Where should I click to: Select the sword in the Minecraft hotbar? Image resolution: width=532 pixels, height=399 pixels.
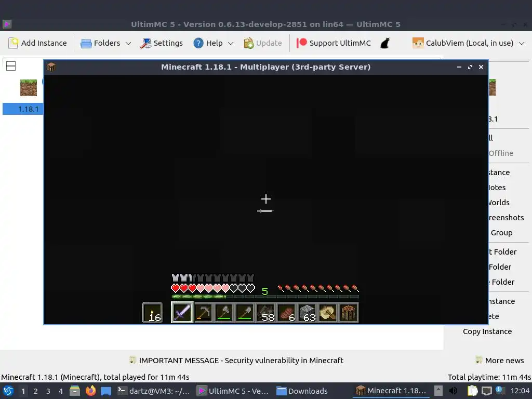click(x=182, y=312)
